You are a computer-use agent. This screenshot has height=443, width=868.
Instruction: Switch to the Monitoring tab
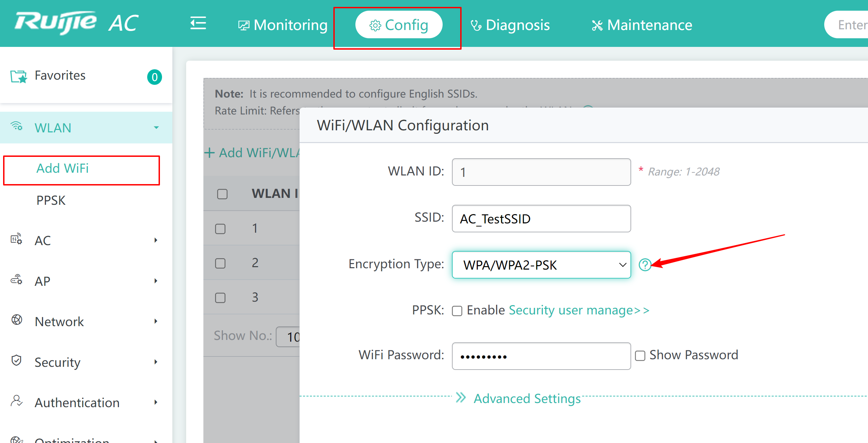283,25
